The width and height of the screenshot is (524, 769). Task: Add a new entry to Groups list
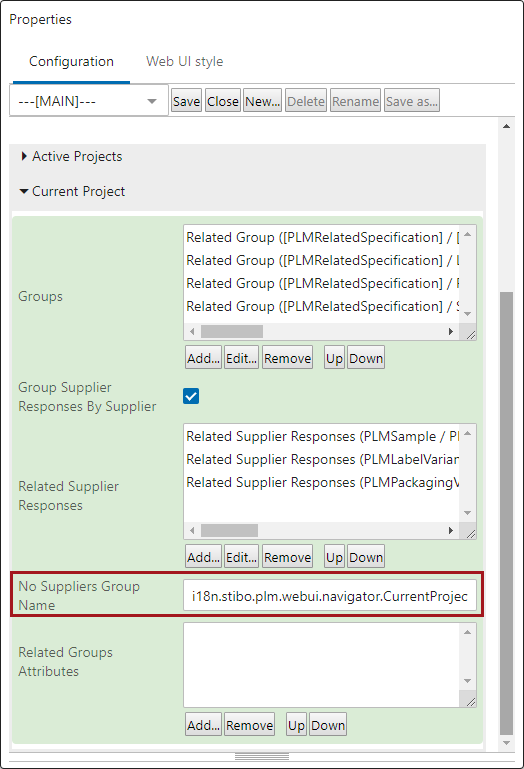(x=204, y=359)
